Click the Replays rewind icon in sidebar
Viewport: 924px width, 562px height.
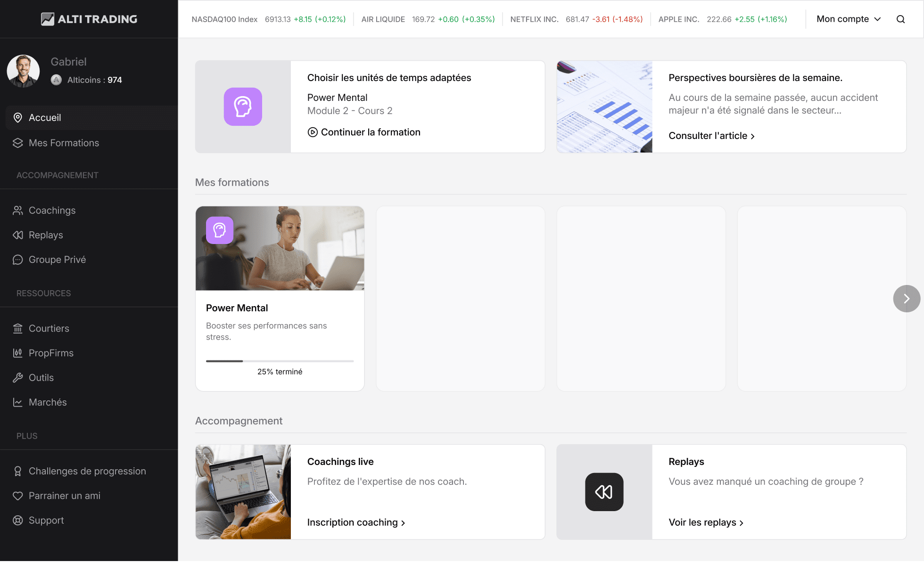point(18,235)
